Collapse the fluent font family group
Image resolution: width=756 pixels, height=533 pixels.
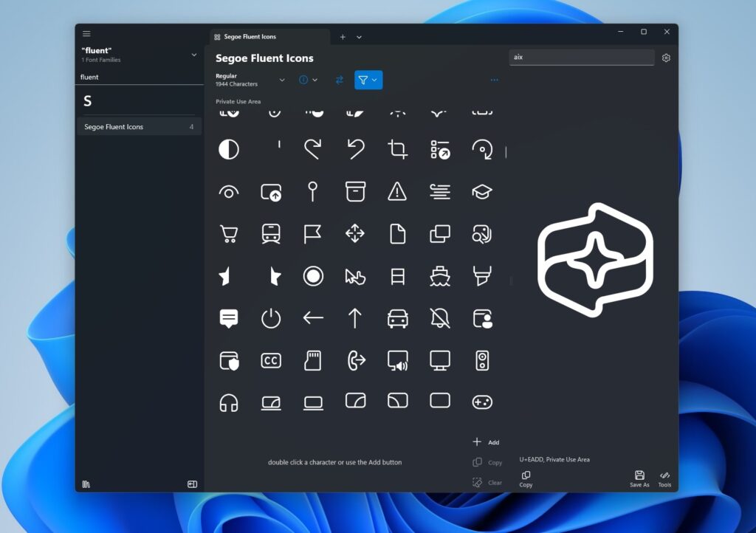pos(193,54)
